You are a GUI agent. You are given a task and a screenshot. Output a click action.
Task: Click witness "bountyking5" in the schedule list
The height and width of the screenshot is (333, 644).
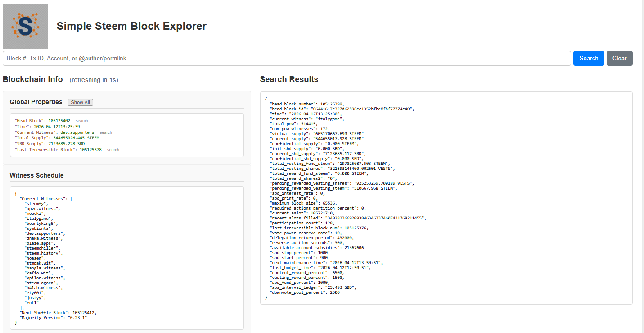41,224
